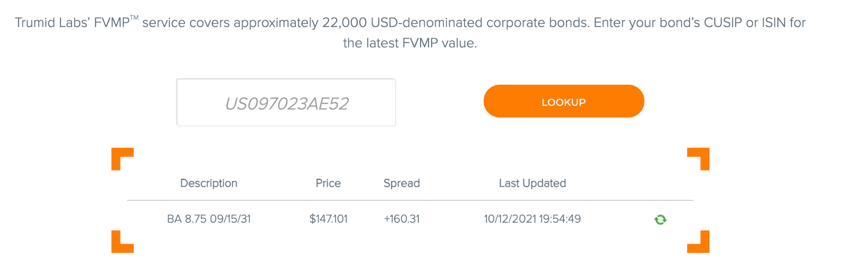Click the FVMP trademark name in the first line
The width and height of the screenshot is (868, 268).
point(112,22)
